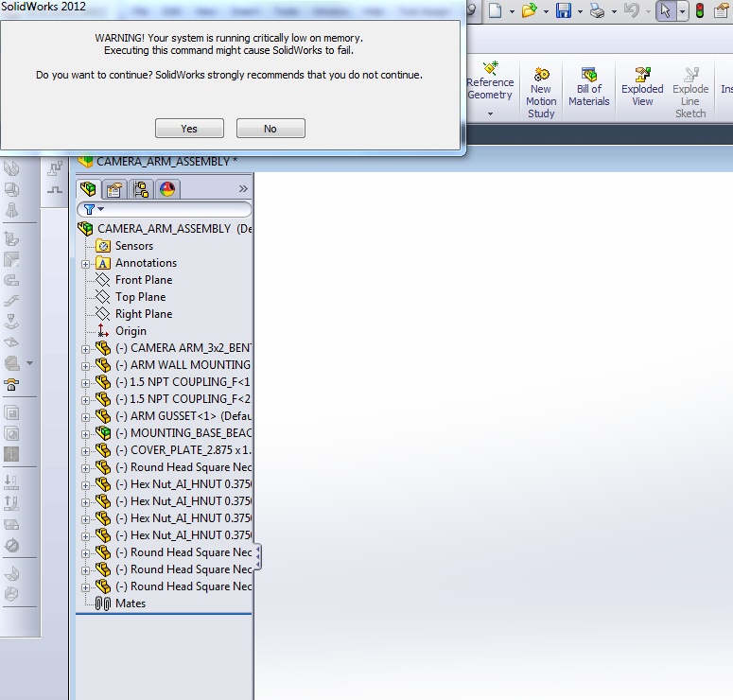Viewport: 733px width, 700px height.
Task: Expand the manager pane double chevron
Action: click(243, 189)
